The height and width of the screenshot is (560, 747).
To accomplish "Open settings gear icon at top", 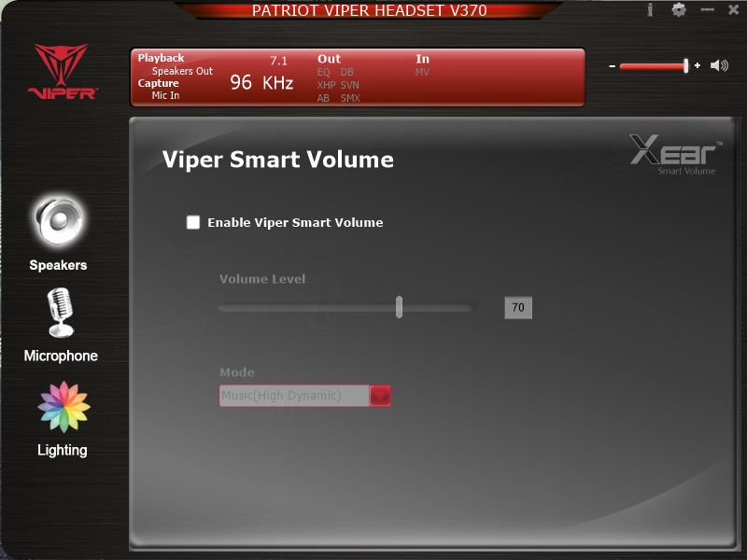I will point(679,10).
